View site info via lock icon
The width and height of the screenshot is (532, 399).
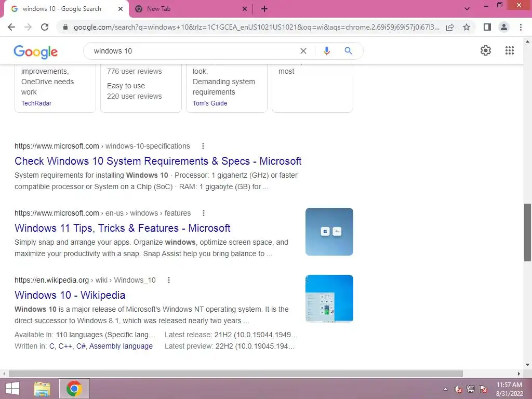tap(65, 27)
